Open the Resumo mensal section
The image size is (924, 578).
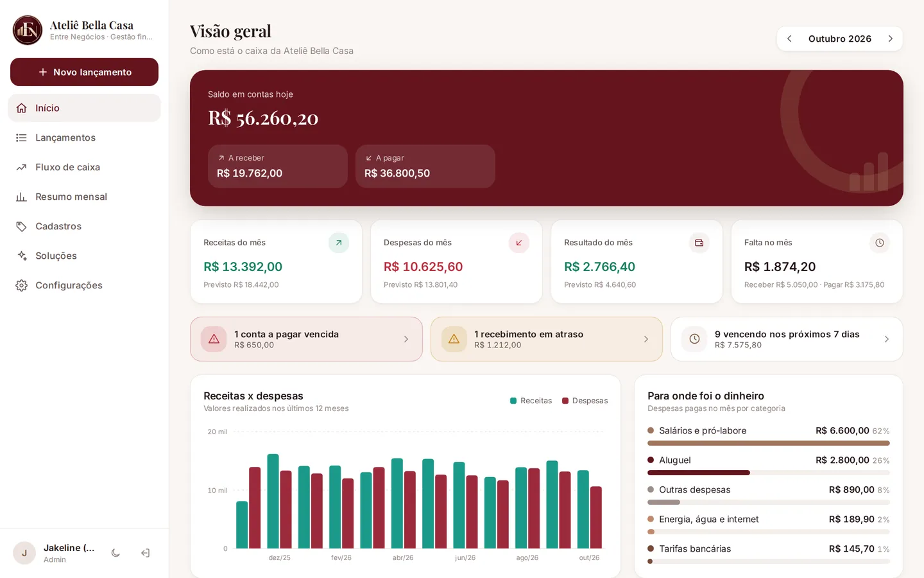(84, 197)
